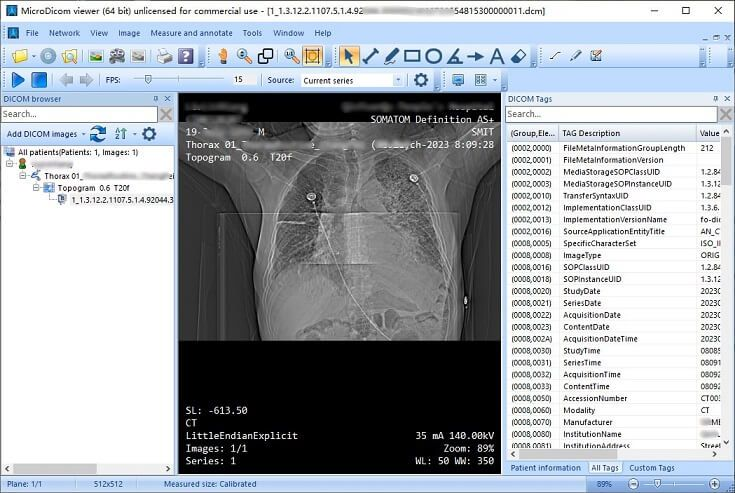Select the distance line measure tool
This screenshot has width=735, height=493.
click(370, 56)
